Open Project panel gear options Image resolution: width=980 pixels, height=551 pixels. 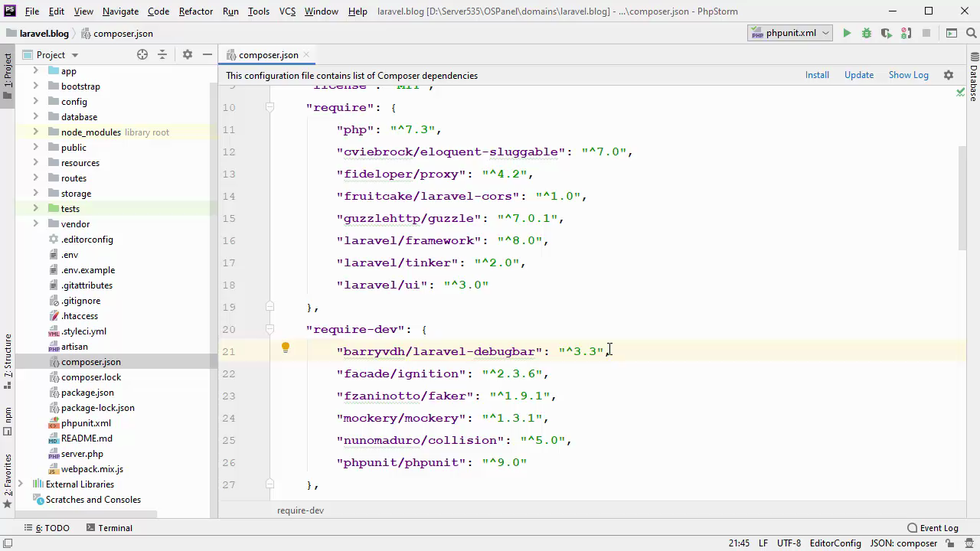click(188, 54)
